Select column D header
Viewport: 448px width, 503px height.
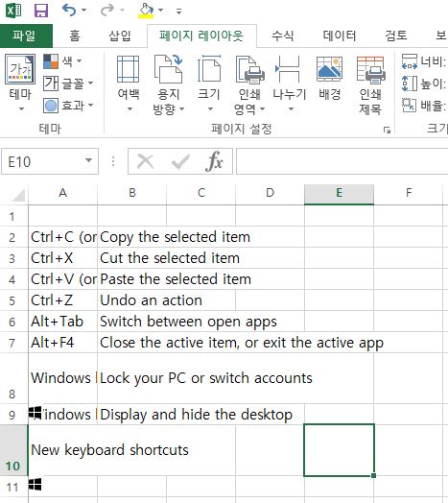tap(270, 193)
